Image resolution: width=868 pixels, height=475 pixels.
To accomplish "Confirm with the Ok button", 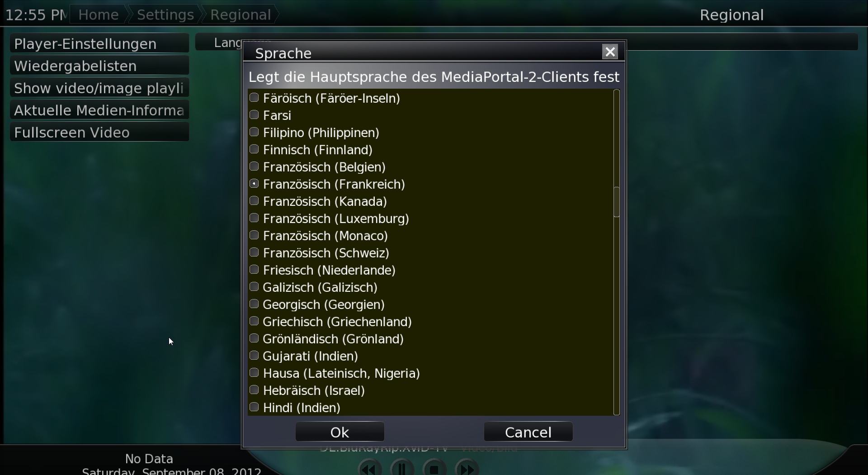I will pos(340,432).
